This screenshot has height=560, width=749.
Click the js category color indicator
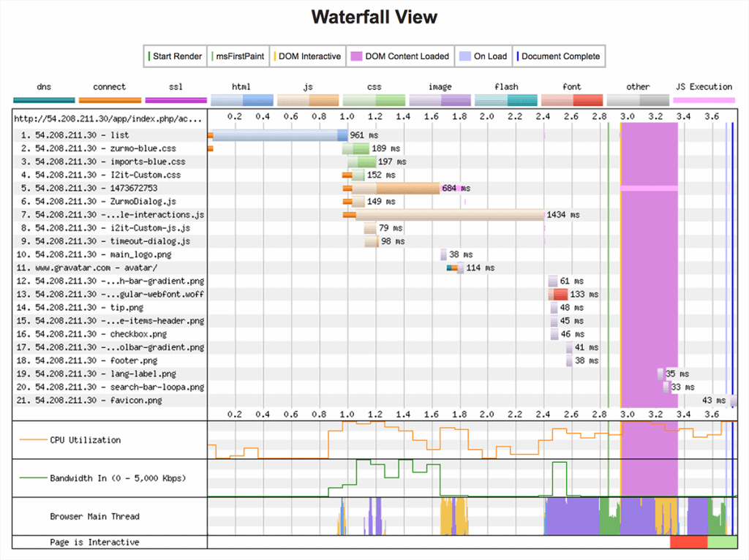click(308, 98)
